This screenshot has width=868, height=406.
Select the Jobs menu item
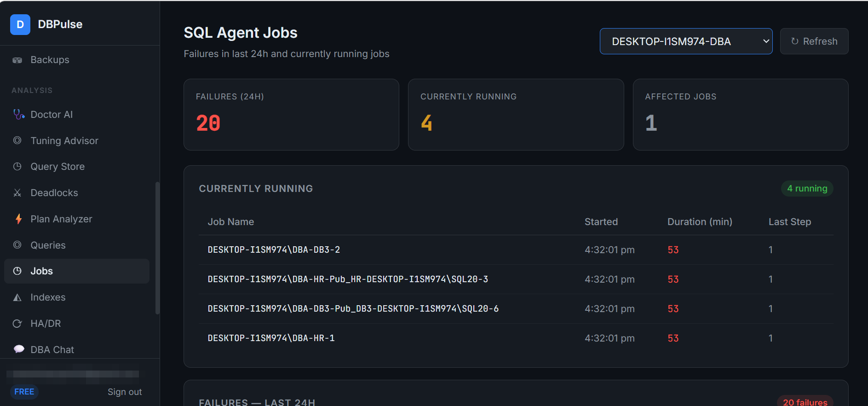click(77, 271)
